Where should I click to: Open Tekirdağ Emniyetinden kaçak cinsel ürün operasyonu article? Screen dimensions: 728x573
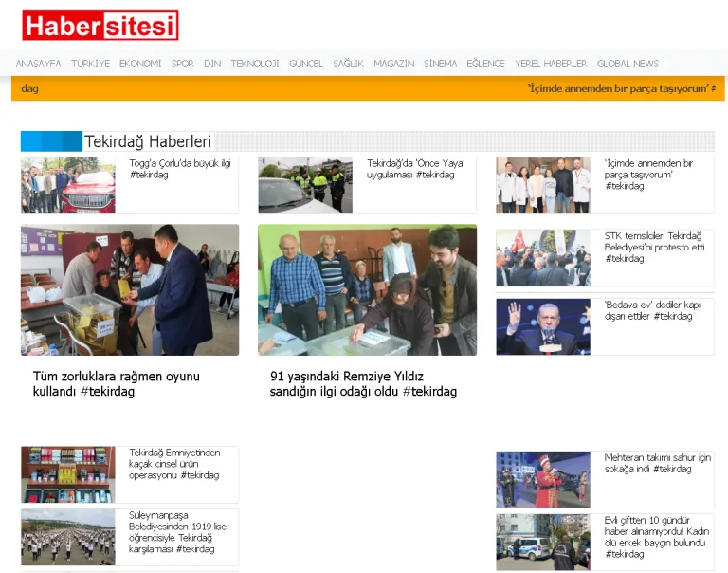[x=174, y=464]
